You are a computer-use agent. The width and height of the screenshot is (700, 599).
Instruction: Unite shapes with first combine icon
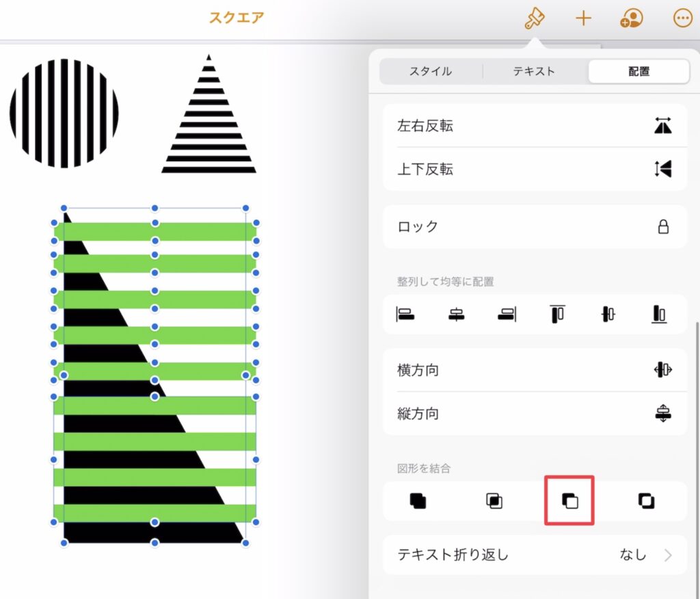(x=418, y=501)
